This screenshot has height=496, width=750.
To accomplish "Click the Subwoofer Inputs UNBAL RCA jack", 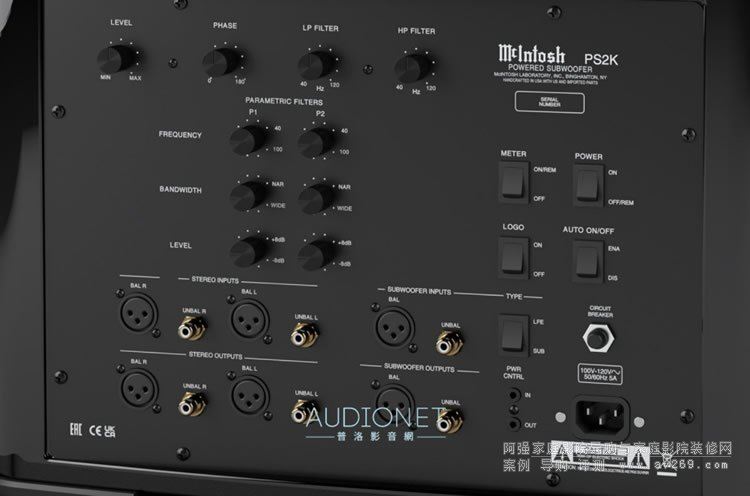I will pos(450,343).
